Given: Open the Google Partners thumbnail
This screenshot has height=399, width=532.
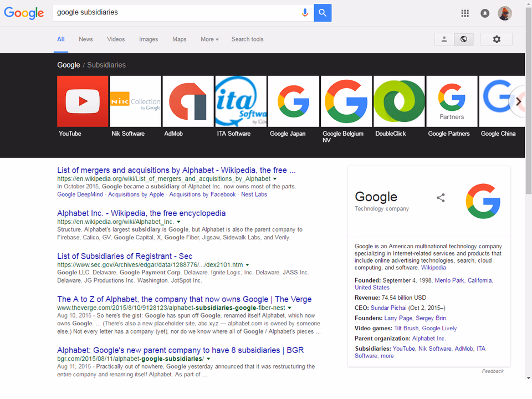Looking at the screenshot, I should click(x=452, y=101).
